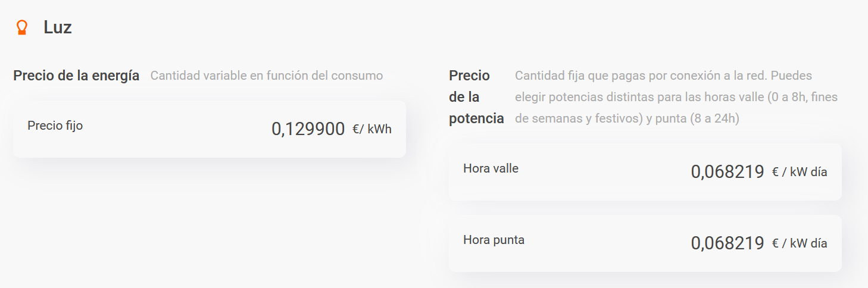
Task: Click the €/ kWh unit label
Action: tap(372, 129)
